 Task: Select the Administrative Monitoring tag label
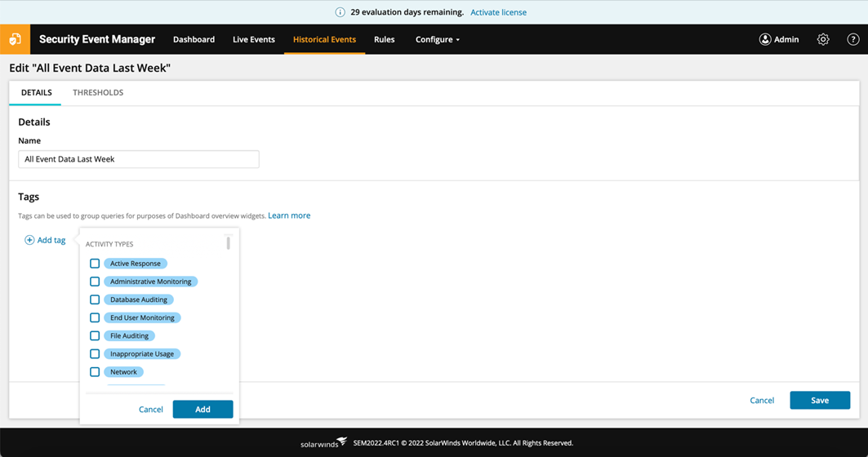coord(150,282)
